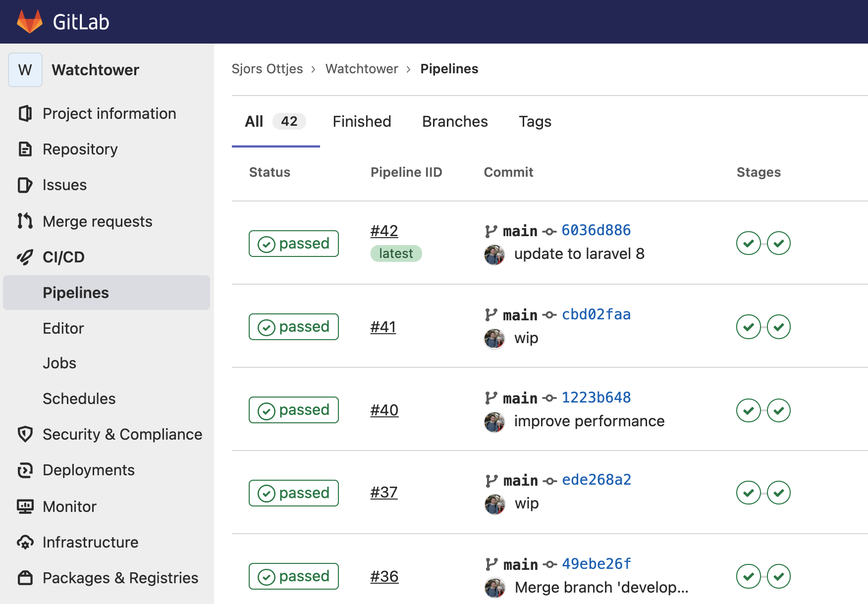Click passed status badge for pipeline #36

coord(294,576)
